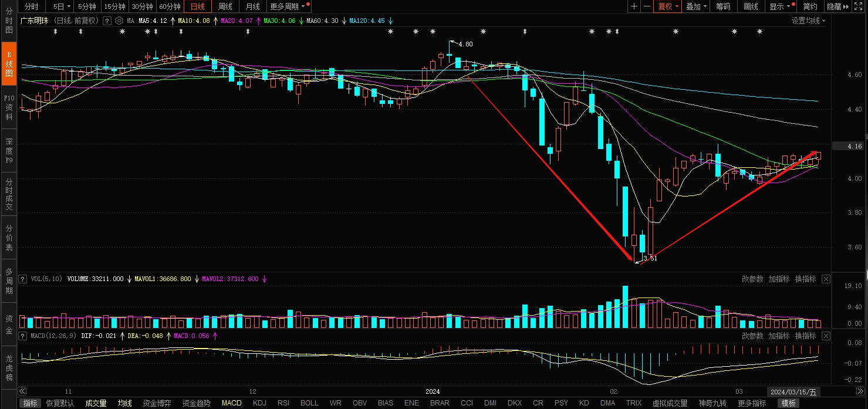This screenshot has width=868, height=409.
Task: Click the help icon beside MACD(12,26,9)
Action: [x=23, y=336]
